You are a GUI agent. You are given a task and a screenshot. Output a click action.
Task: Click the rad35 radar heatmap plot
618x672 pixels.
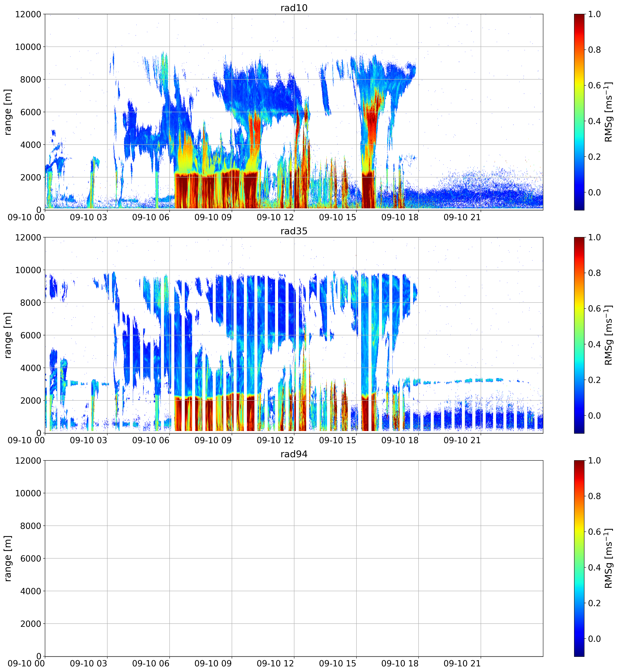tap(294, 335)
